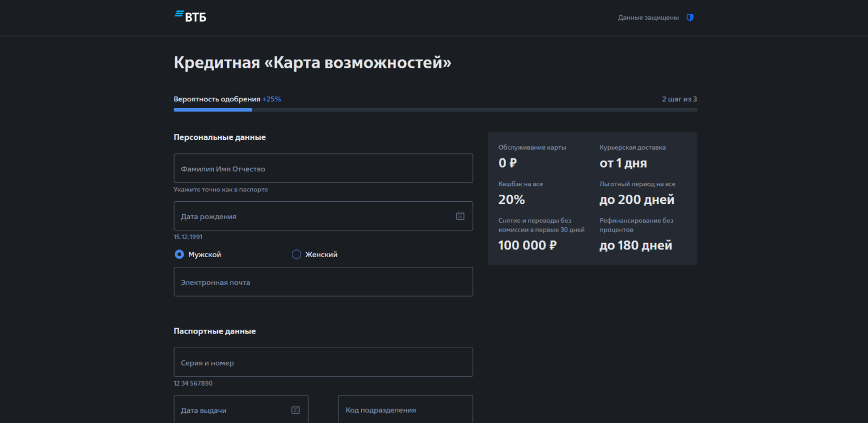Click the approval probability progress bar
Screen dimensions: 868x423
point(435,110)
